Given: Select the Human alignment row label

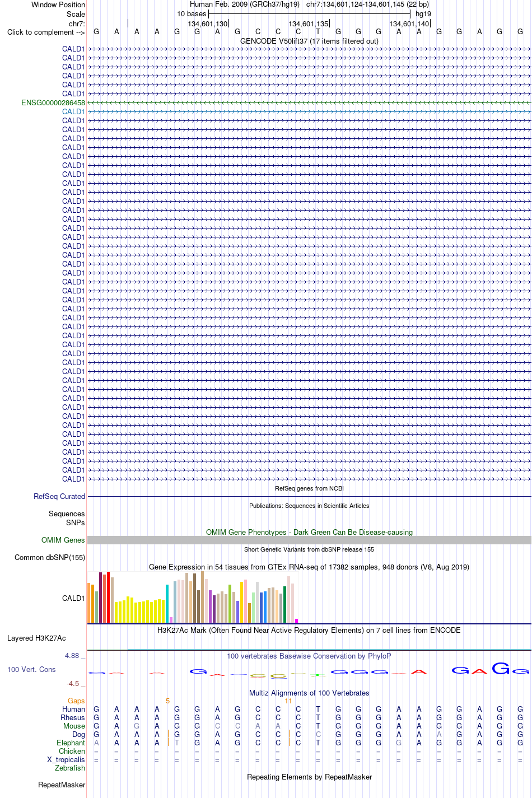Looking at the screenshot, I should [74, 709].
